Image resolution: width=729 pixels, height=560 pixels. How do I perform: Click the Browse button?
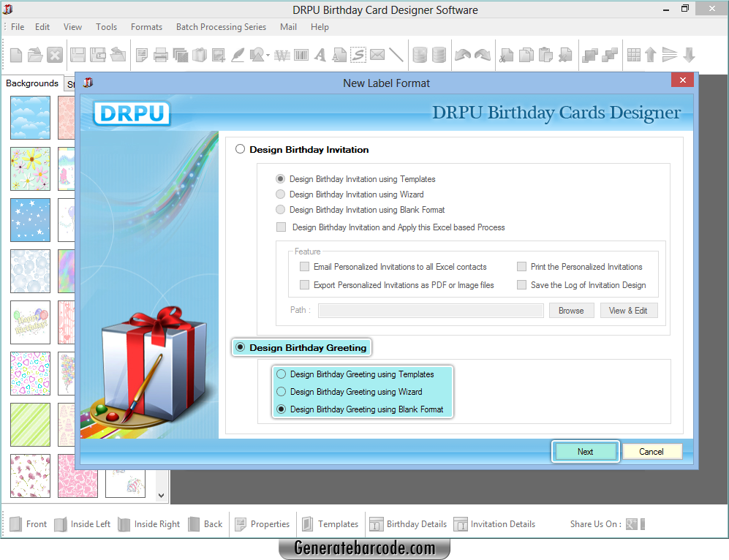pyautogui.click(x=571, y=311)
